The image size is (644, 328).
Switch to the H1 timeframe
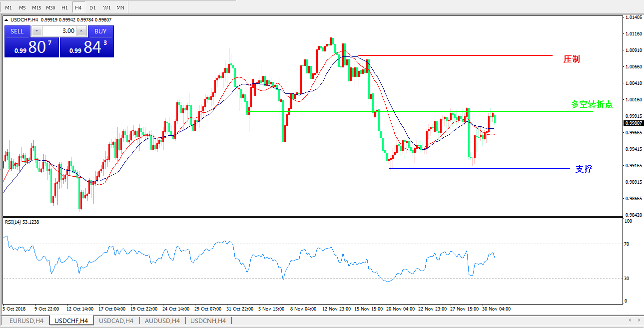[64, 8]
